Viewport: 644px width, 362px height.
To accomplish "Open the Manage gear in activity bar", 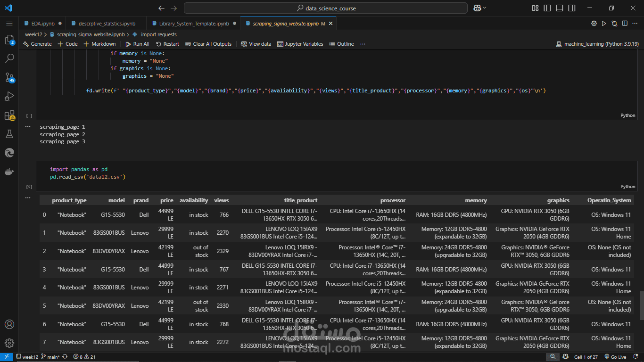I will 9,343.
